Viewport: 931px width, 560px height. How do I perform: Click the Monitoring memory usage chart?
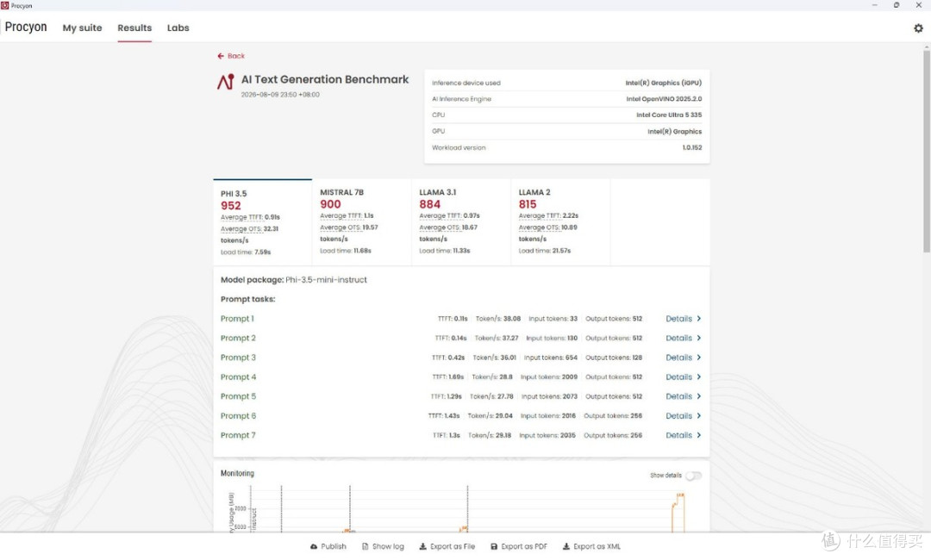click(x=461, y=509)
